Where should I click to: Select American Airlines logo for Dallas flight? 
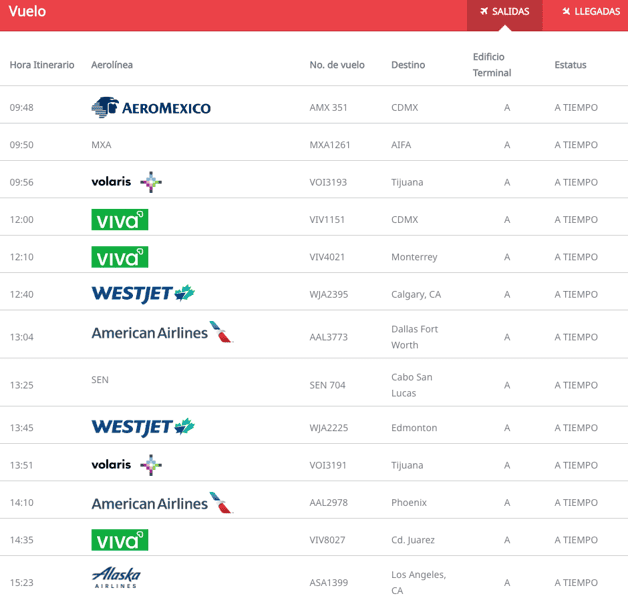(161, 333)
